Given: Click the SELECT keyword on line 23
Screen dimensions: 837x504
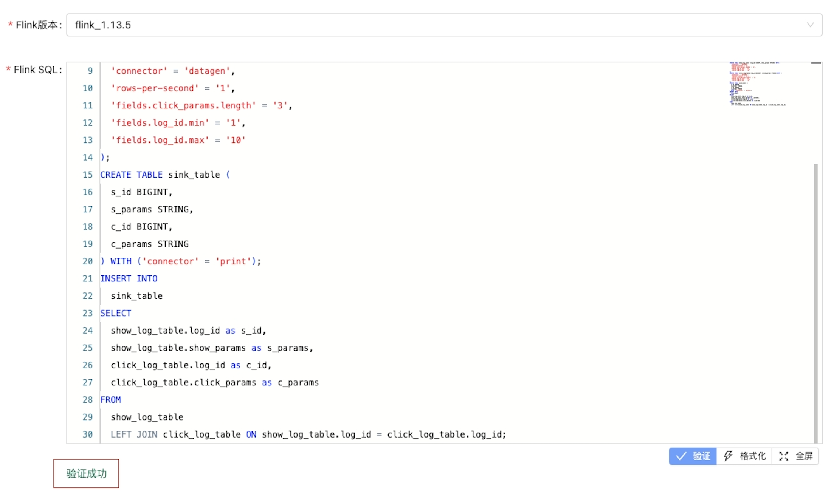Looking at the screenshot, I should click(116, 313).
